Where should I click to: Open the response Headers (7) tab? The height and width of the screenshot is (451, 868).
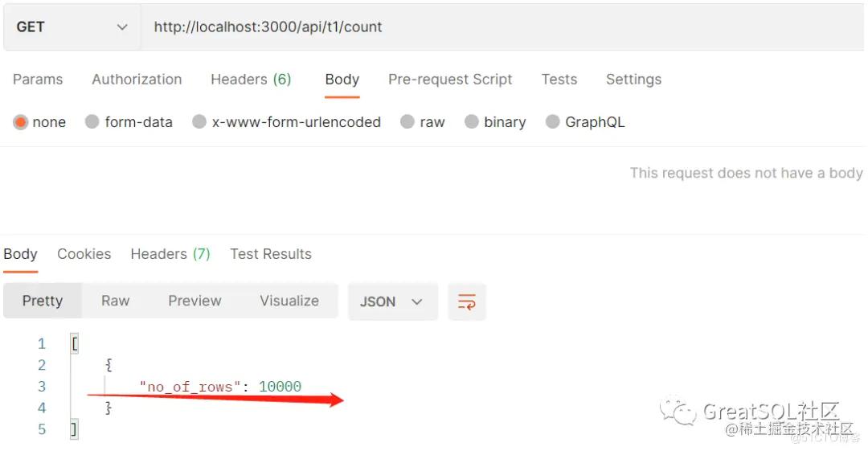coord(170,254)
